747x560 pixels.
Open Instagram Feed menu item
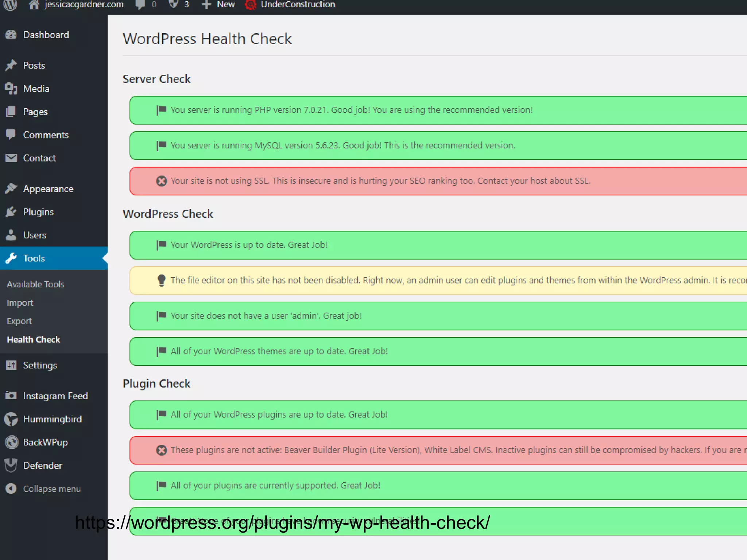tap(55, 396)
